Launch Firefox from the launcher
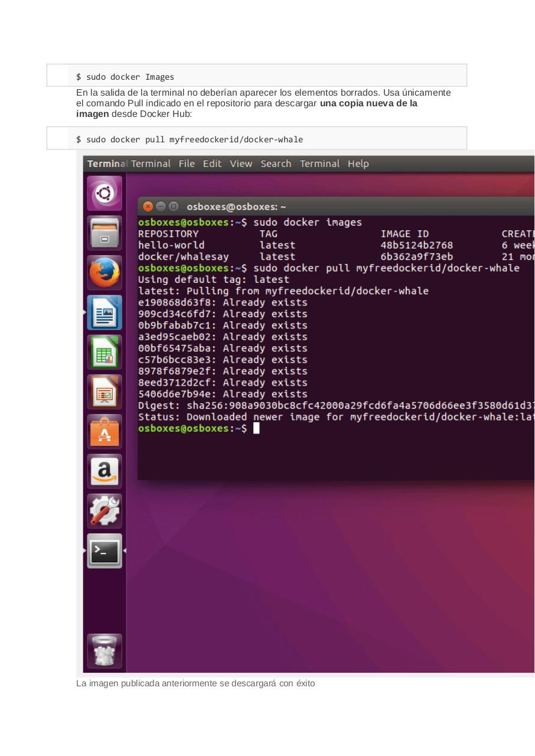This screenshot has width=535, height=756. (x=104, y=273)
